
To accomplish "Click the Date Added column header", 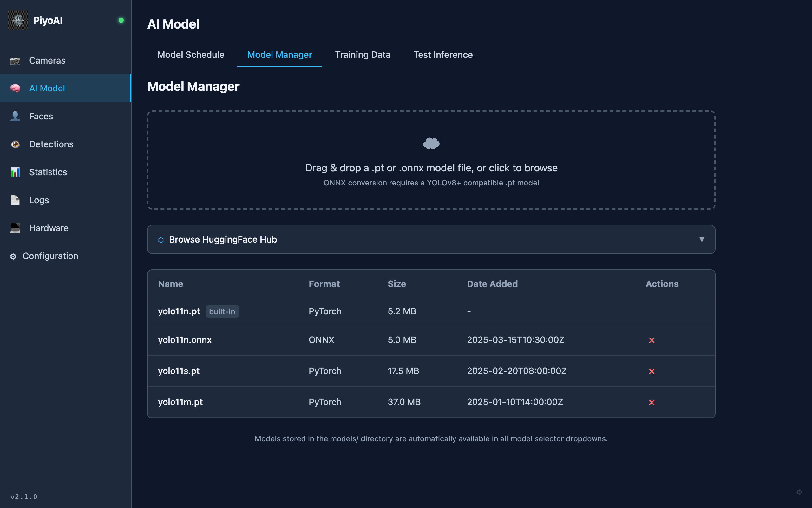I will [492, 284].
